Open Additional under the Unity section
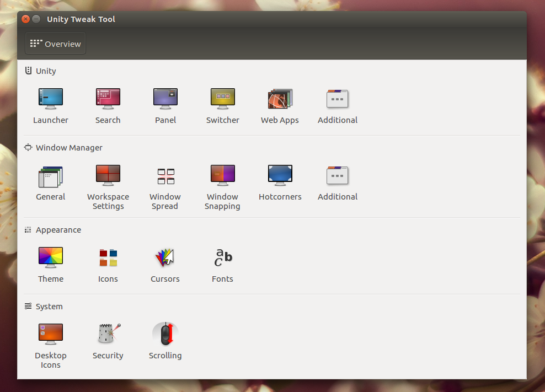545x392 pixels. click(x=338, y=99)
